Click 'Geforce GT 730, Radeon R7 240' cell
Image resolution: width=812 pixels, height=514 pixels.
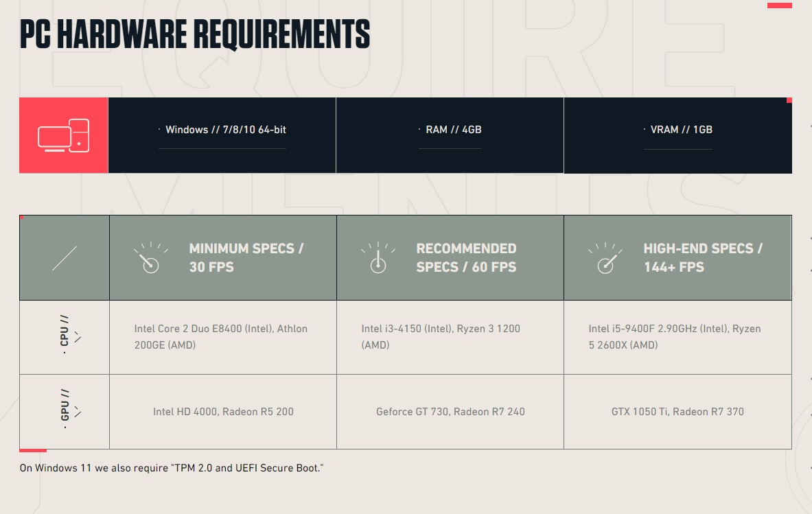tap(450, 412)
